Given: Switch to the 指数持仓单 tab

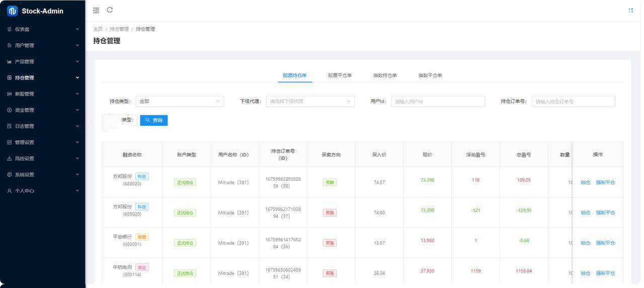Looking at the screenshot, I should [385, 76].
